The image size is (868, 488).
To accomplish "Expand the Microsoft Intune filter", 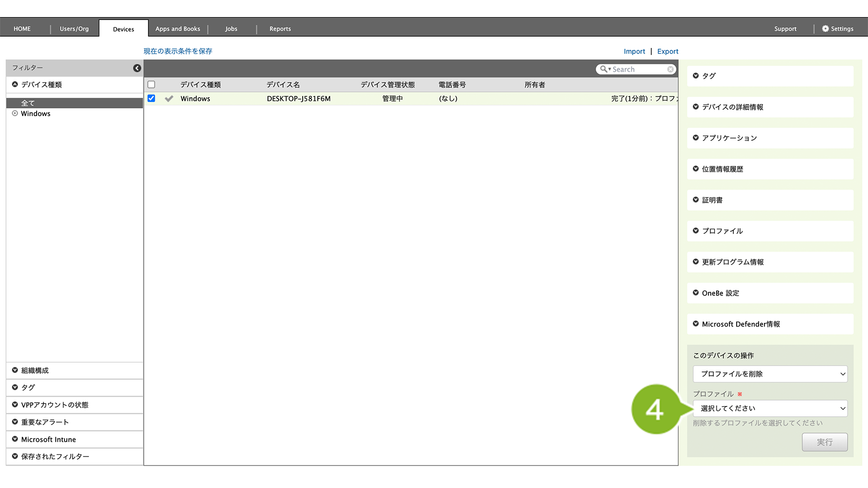I will click(74, 440).
